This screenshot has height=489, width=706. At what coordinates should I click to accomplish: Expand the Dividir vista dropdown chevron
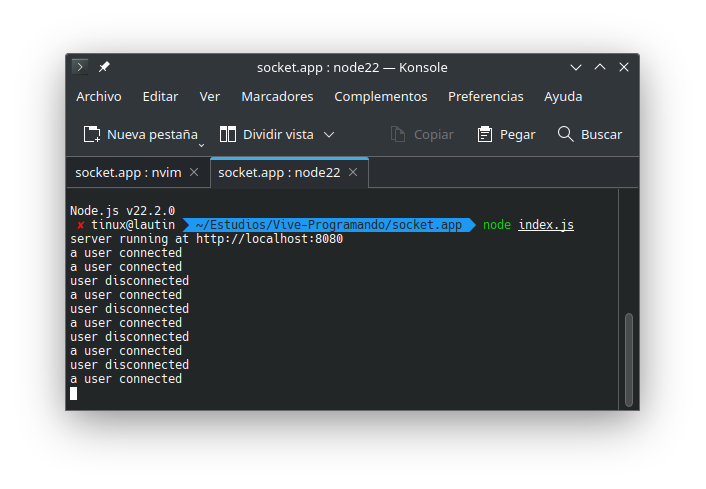tap(329, 134)
